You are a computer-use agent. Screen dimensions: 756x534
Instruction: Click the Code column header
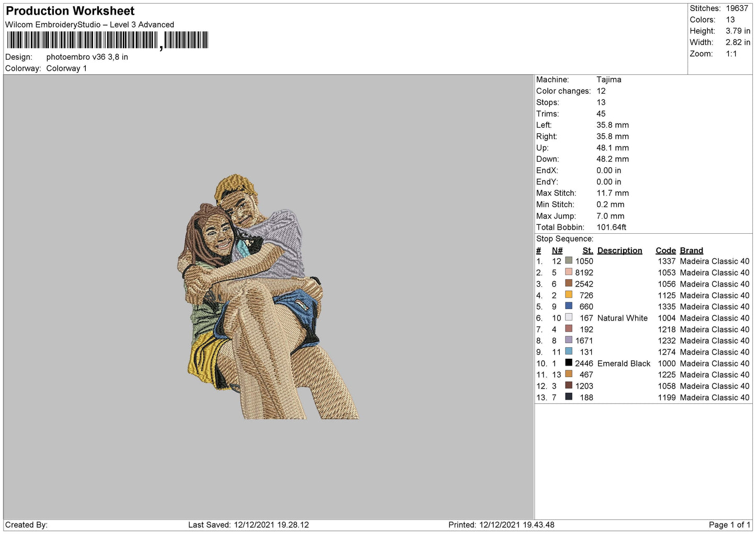(665, 251)
